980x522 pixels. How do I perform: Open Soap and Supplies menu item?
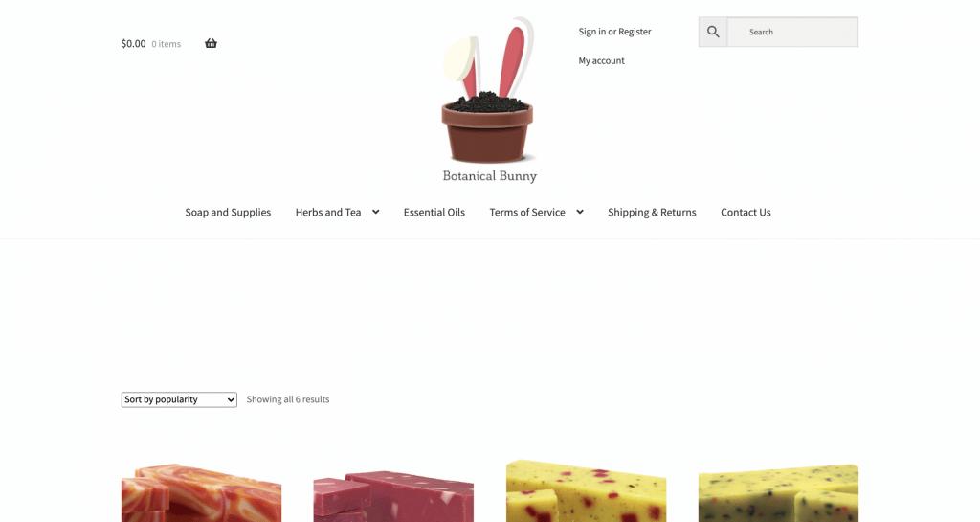coord(228,213)
